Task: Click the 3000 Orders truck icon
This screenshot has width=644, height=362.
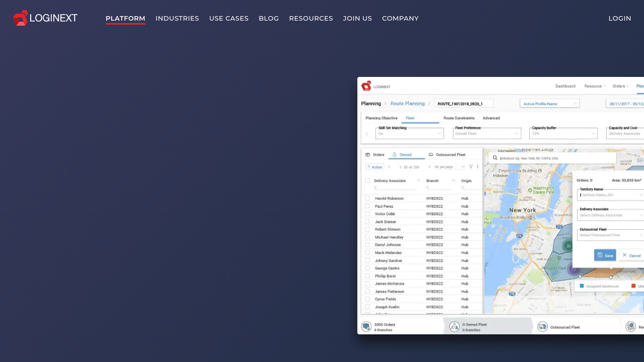Action: click(x=366, y=327)
